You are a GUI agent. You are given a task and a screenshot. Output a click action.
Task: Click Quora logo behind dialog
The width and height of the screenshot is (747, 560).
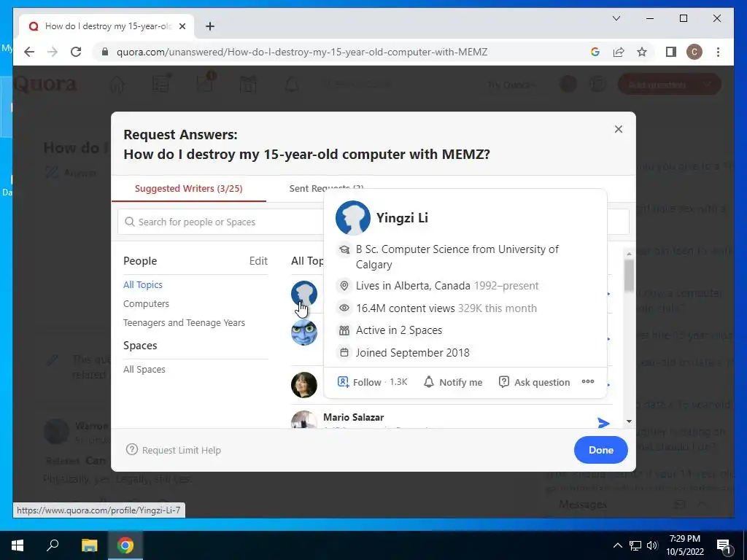tap(44, 85)
